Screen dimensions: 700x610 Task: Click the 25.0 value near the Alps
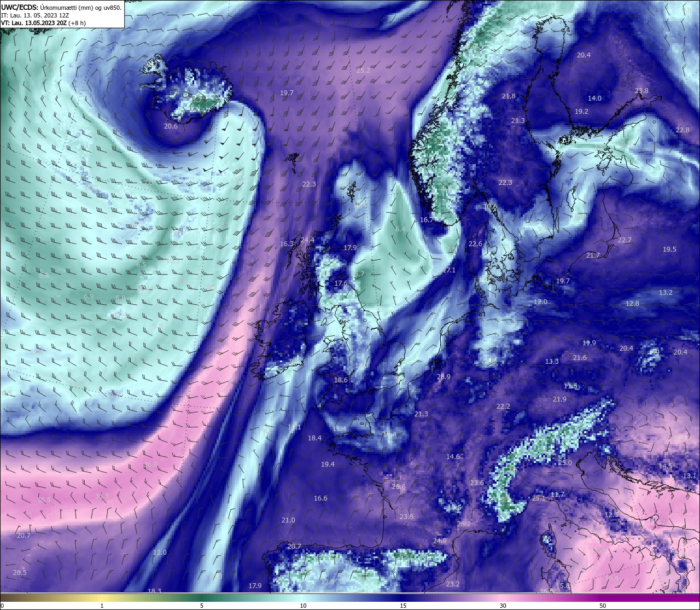point(565,463)
